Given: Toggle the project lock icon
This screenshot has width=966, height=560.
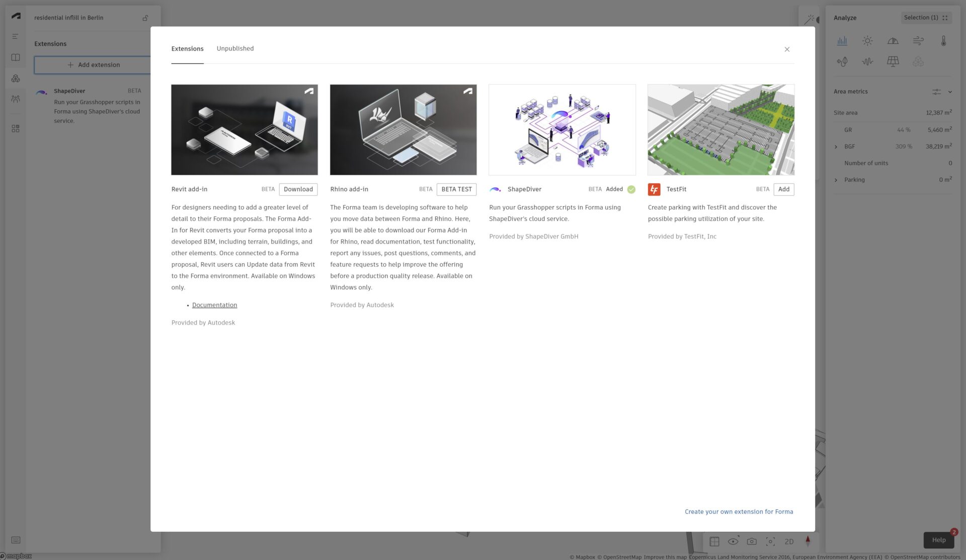Looking at the screenshot, I should pos(145,18).
